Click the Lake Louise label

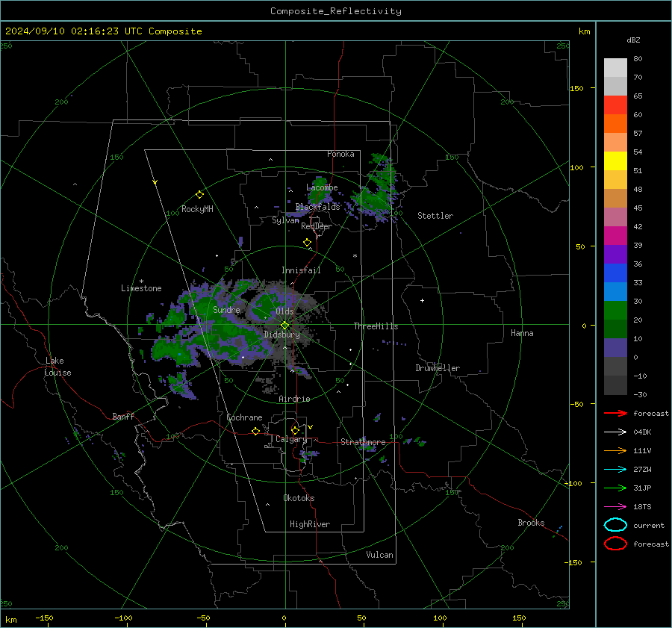click(x=57, y=367)
